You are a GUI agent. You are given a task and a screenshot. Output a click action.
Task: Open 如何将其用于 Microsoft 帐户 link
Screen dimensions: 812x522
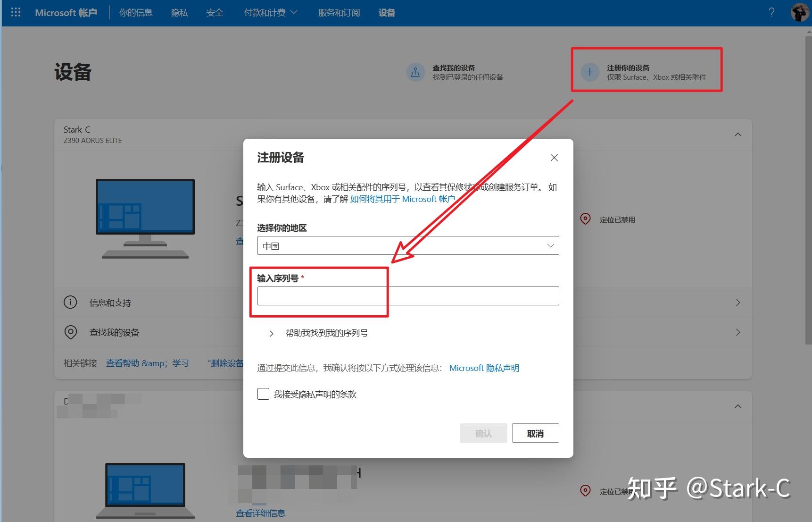click(x=402, y=199)
